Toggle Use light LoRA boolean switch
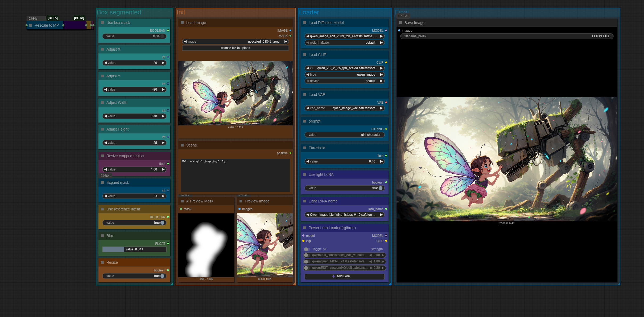 380,188
